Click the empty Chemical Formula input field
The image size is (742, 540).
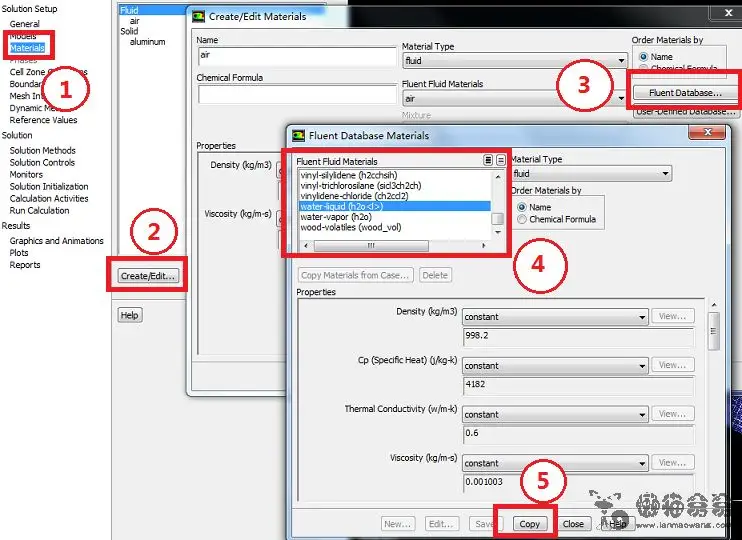click(x=297, y=94)
